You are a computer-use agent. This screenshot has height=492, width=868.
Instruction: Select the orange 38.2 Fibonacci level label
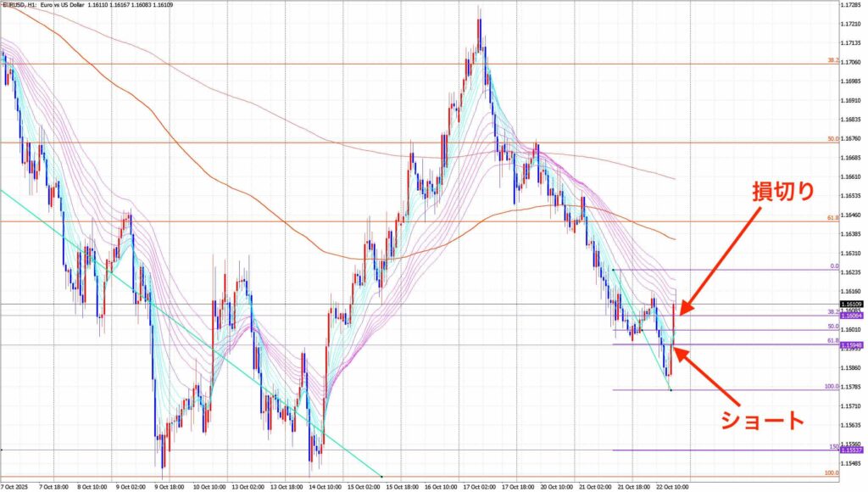tap(833, 60)
